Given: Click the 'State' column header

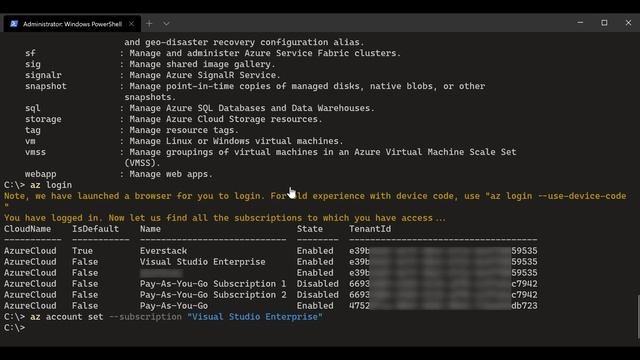Looking at the screenshot, I should 310,229.
